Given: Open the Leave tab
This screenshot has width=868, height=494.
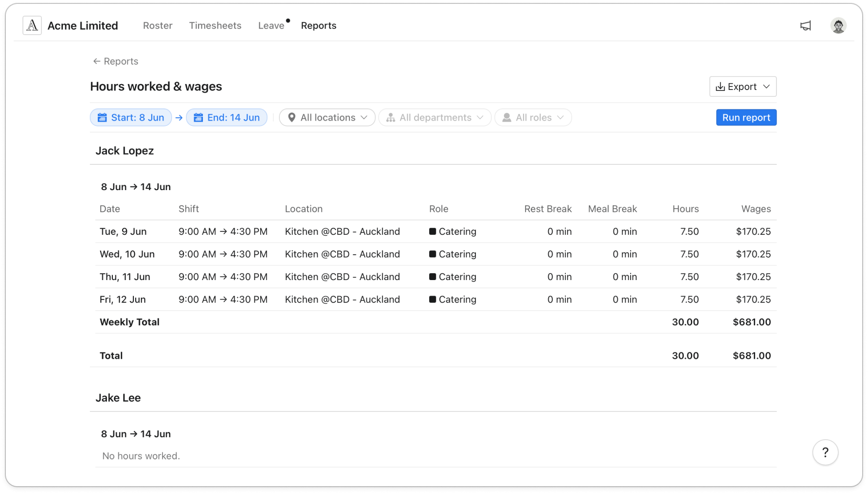Looking at the screenshot, I should [271, 26].
